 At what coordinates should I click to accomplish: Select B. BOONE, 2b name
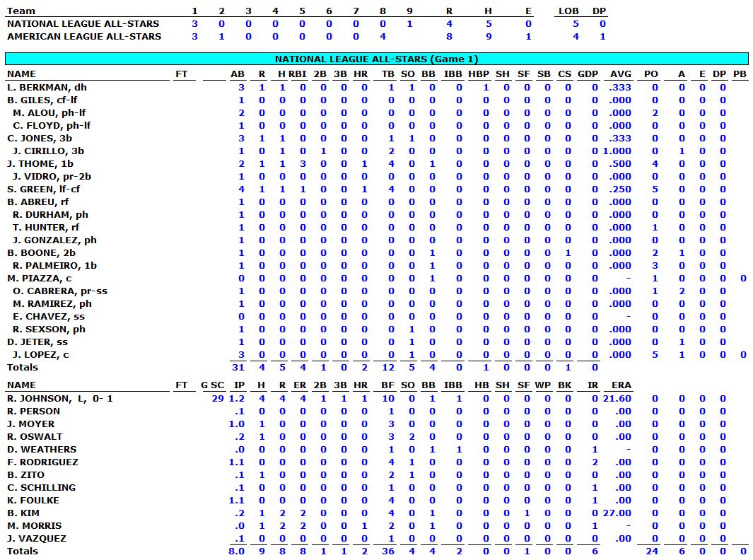[41, 252]
